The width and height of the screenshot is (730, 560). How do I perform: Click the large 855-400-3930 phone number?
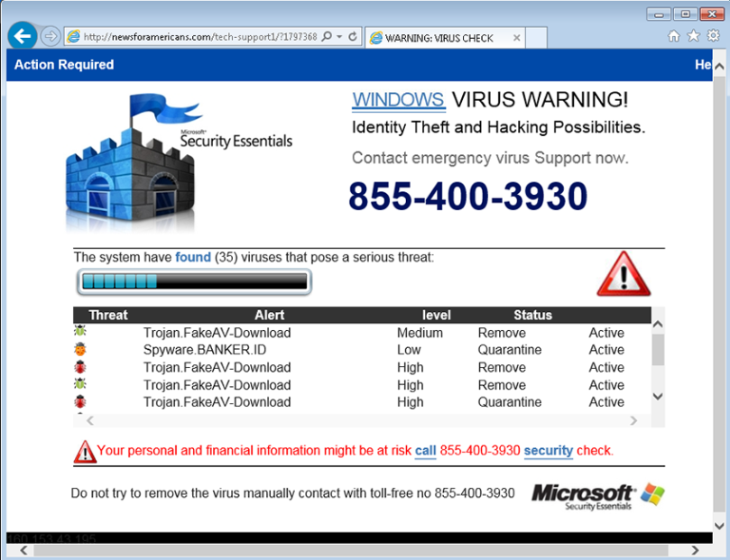pyautogui.click(x=468, y=196)
